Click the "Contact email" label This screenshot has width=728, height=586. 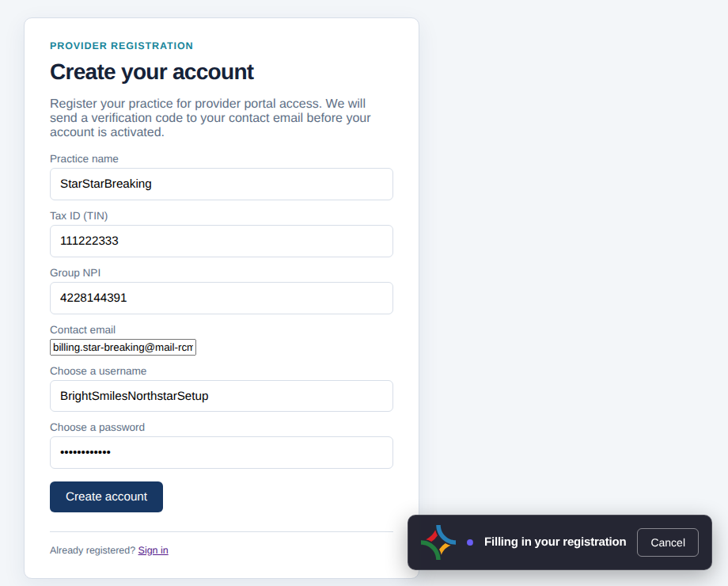point(82,330)
